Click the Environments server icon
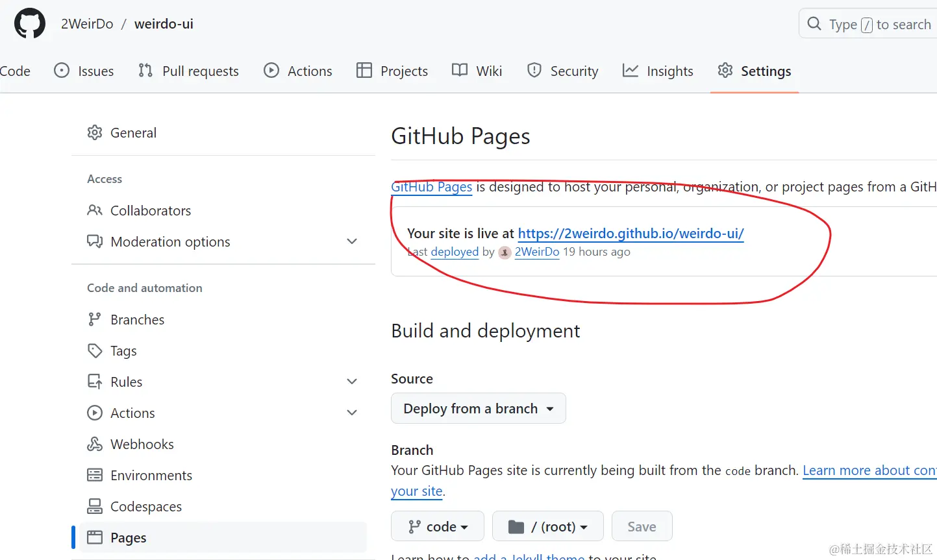The width and height of the screenshot is (937, 560). [95, 475]
